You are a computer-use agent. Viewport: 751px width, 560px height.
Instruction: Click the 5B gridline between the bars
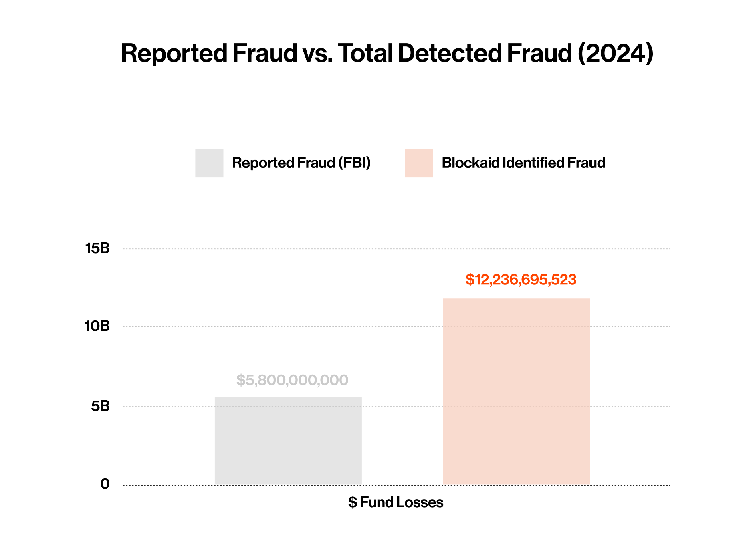(x=402, y=407)
